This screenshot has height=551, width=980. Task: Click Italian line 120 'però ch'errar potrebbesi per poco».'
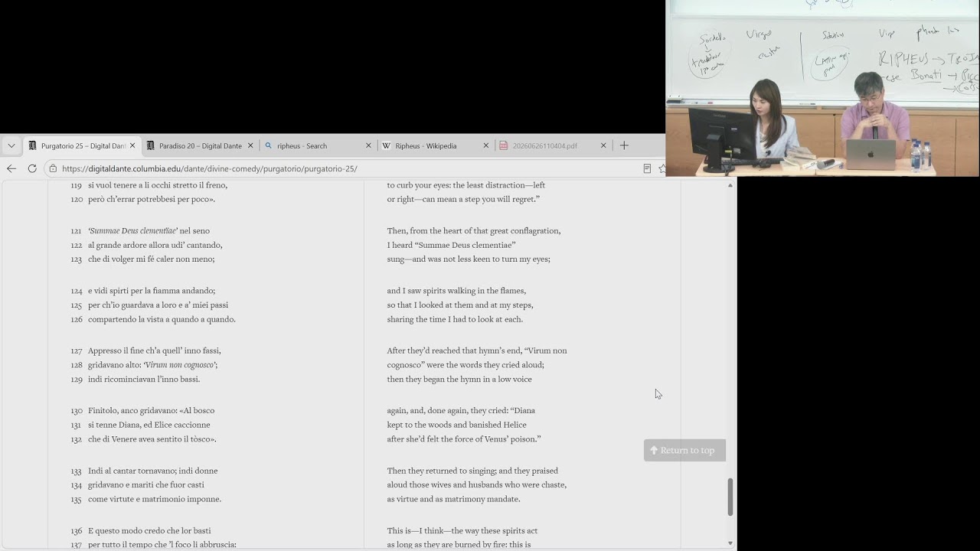152,199
